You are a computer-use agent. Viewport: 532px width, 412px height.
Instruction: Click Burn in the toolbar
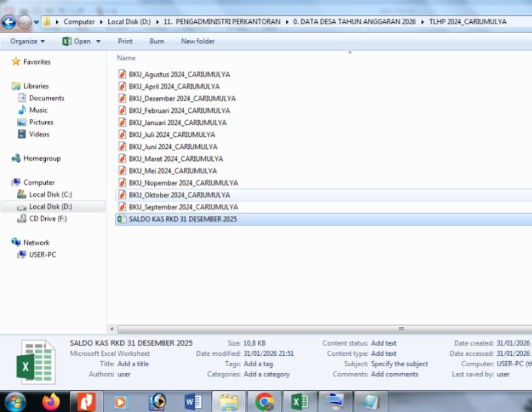click(156, 41)
